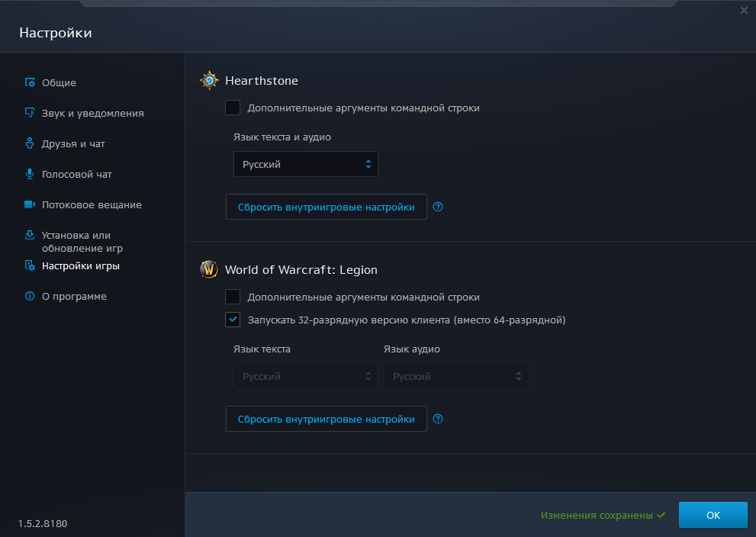Select the Настройки игры section
Screen dimensions: 756x537
81,266
